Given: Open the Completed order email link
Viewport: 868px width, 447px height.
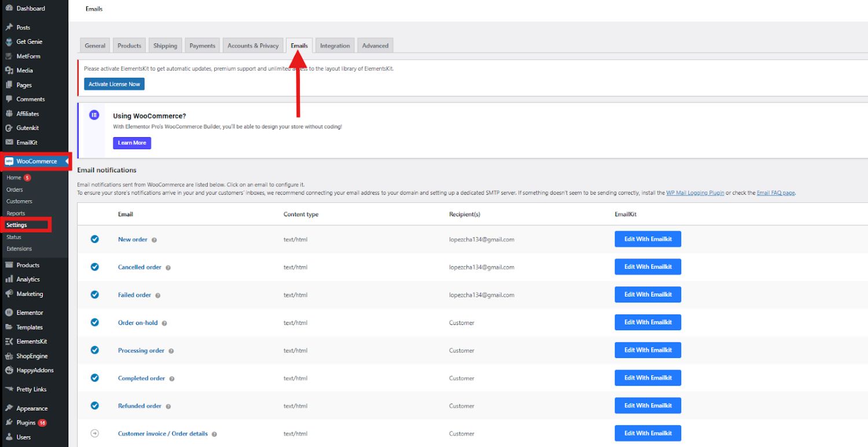Looking at the screenshot, I should [x=141, y=378].
